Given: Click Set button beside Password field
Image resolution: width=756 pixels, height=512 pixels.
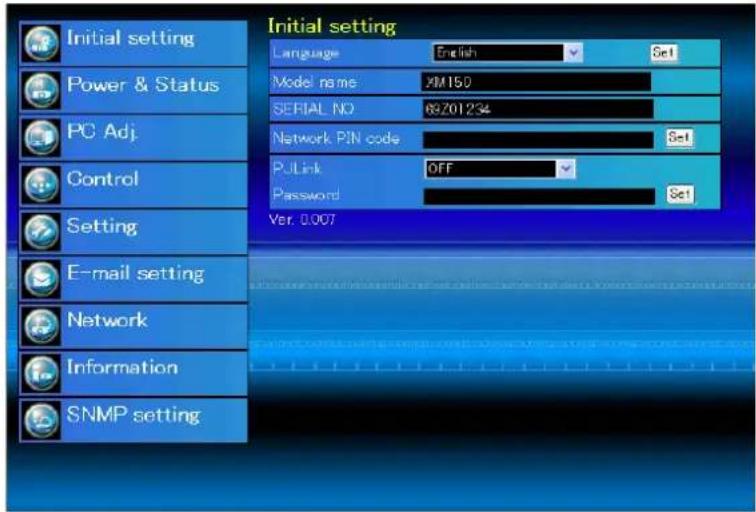Looking at the screenshot, I should (x=680, y=194).
